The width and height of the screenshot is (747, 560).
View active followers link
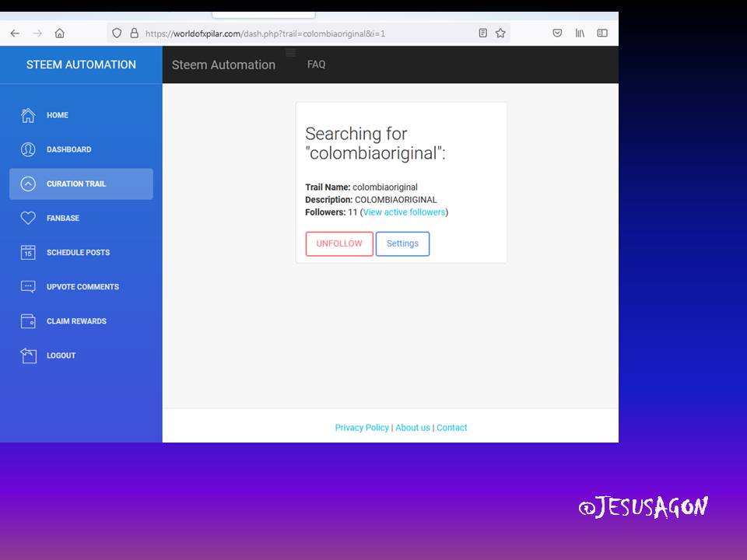pyautogui.click(x=404, y=212)
